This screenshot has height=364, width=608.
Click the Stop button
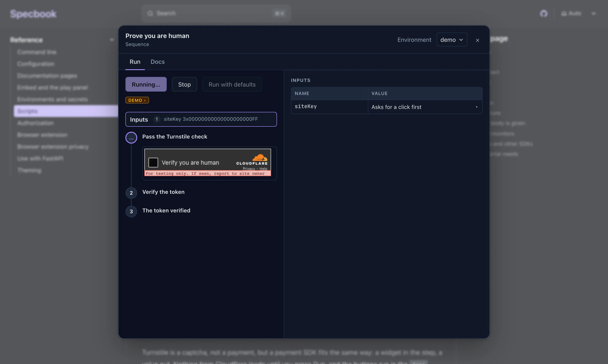[x=184, y=84]
